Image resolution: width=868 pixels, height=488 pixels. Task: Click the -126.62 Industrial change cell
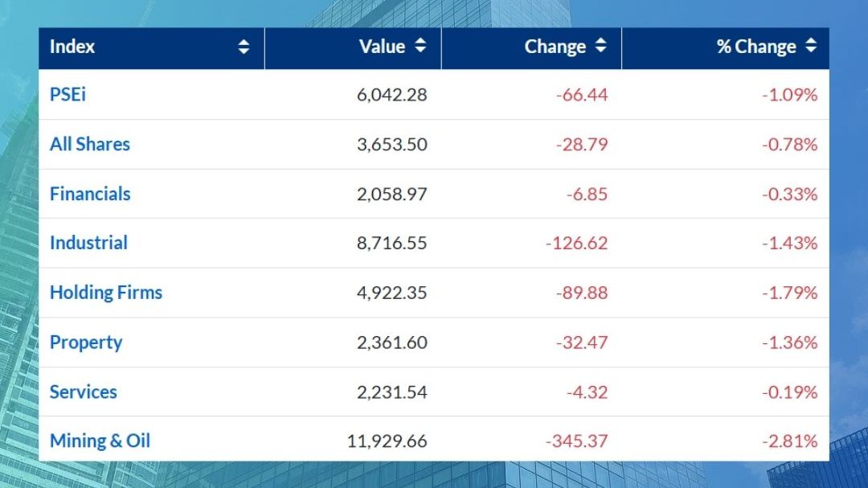[576, 243]
